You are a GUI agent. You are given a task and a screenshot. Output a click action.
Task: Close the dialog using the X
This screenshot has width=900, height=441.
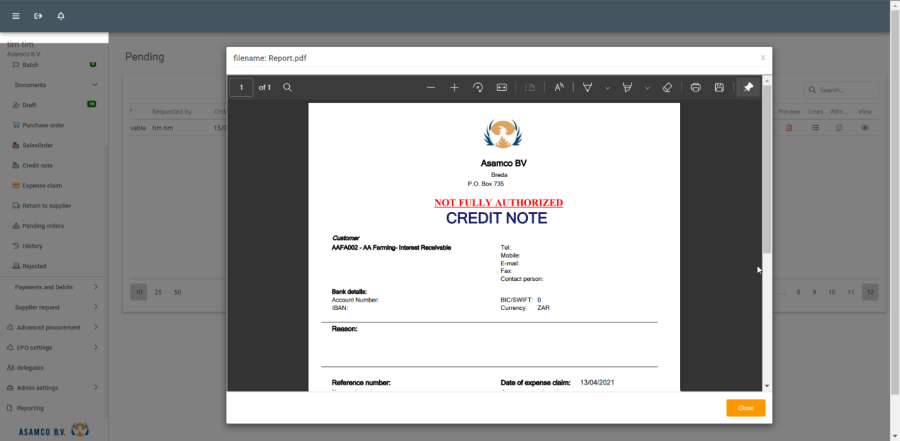tap(763, 58)
